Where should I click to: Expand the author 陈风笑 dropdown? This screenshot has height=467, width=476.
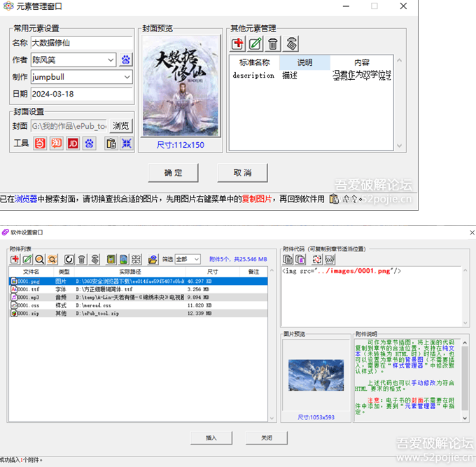111,60
